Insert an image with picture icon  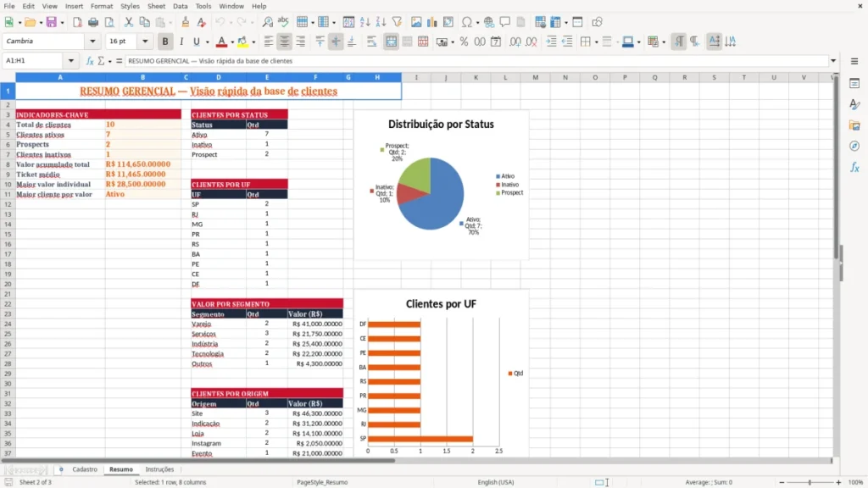(416, 22)
